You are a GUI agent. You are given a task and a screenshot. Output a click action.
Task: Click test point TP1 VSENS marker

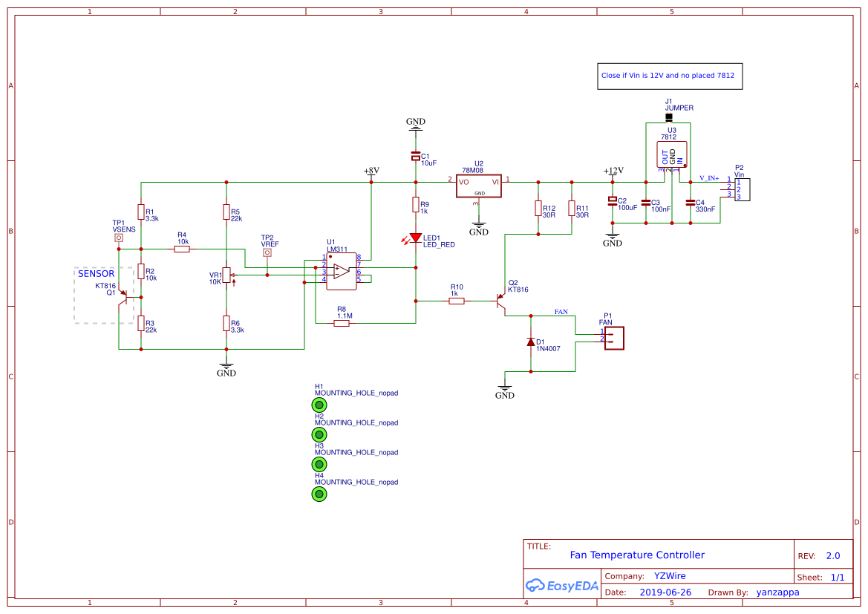[119, 238]
